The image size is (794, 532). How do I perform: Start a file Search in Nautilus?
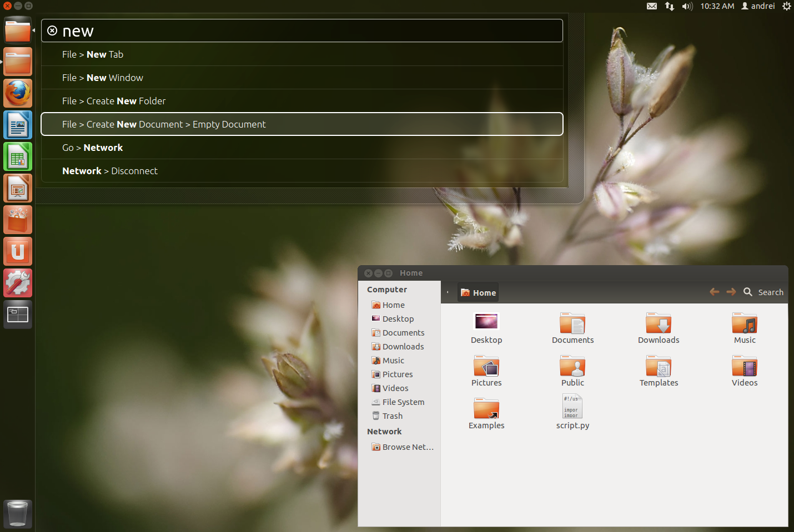763,292
